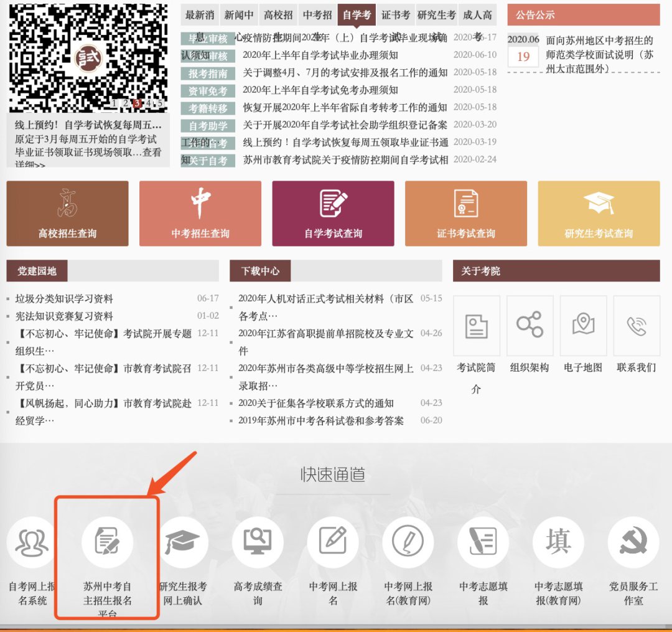
Task: Open 恢复开展2020年上半年省际自考转考 notice
Action: [x=345, y=107]
